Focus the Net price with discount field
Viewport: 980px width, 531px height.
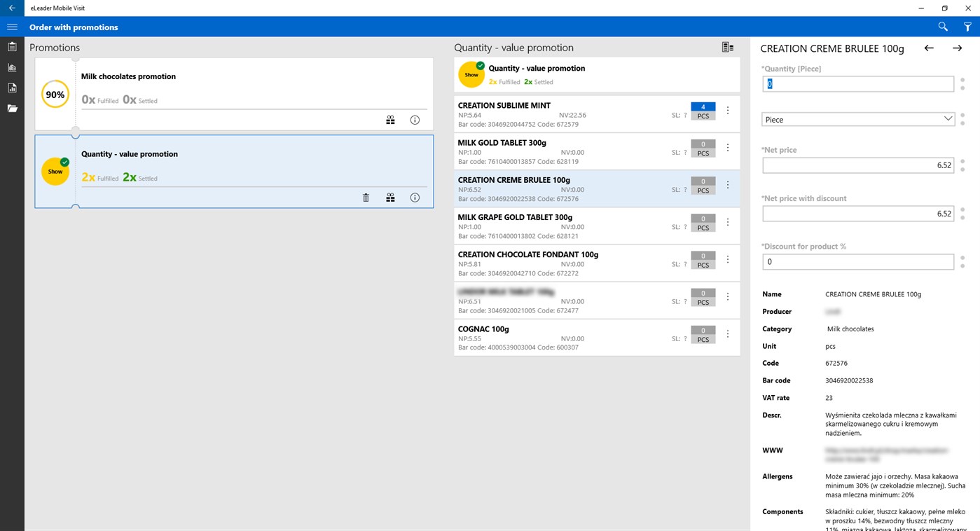pyautogui.click(x=857, y=214)
